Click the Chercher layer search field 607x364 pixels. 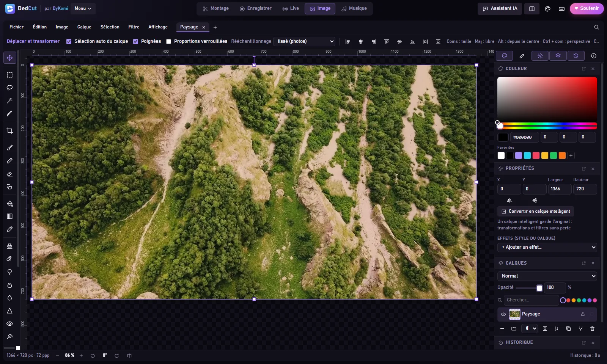point(531,300)
